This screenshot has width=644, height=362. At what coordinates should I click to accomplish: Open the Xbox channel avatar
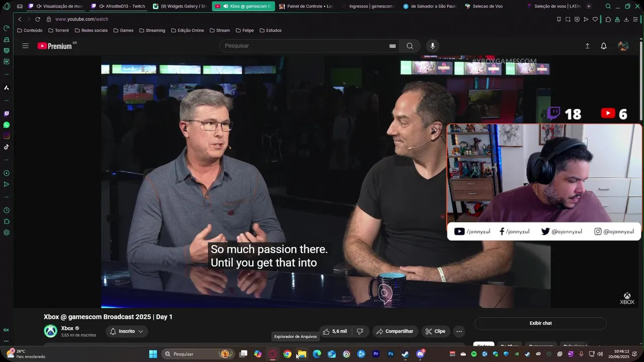tap(50, 331)
